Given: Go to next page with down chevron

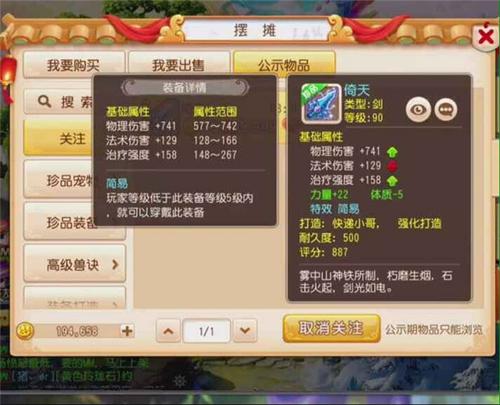Looking at the screenshot, I should coord(245,331).
